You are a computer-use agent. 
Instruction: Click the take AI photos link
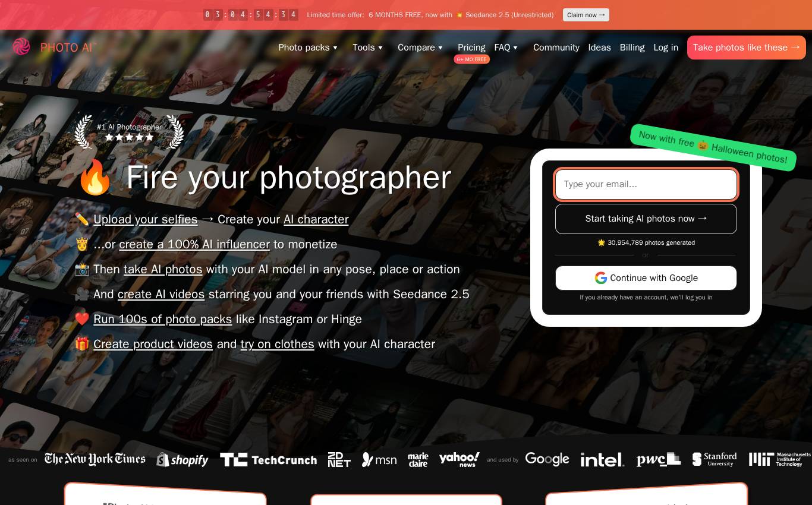point(163,269)
